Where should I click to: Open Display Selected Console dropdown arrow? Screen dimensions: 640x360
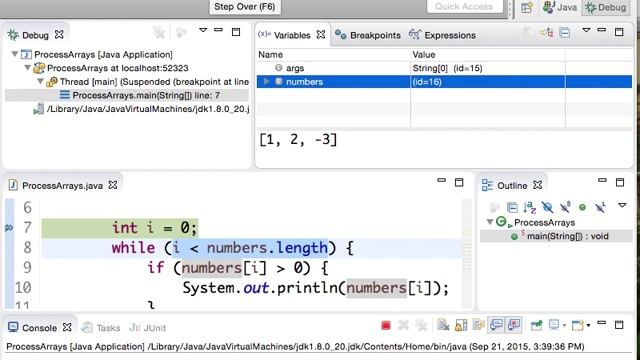[564, 326]
